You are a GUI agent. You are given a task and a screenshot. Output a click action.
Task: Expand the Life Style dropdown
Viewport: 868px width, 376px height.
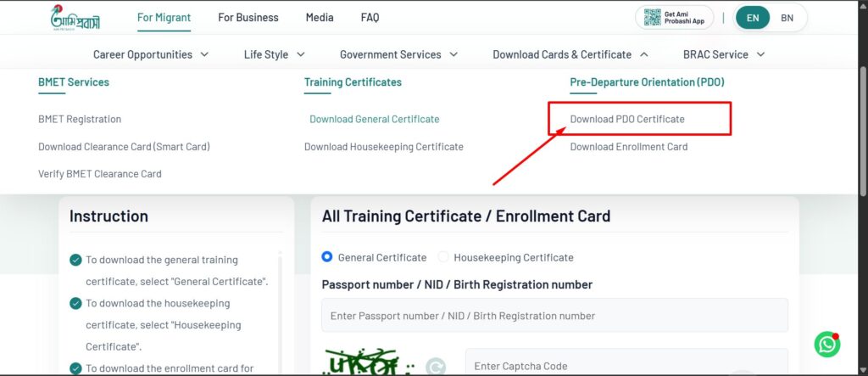pyautogui.click(x=274, y=54)
